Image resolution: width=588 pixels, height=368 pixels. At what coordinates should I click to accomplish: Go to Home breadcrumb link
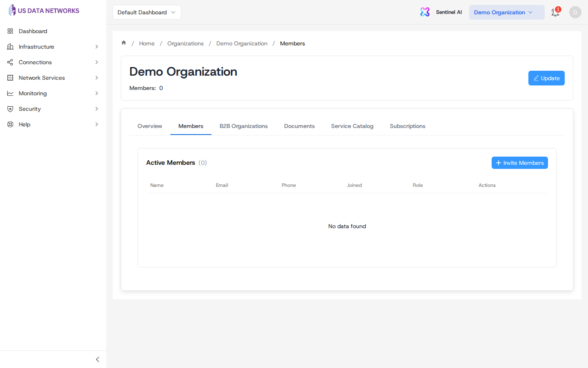coord(147,43)
